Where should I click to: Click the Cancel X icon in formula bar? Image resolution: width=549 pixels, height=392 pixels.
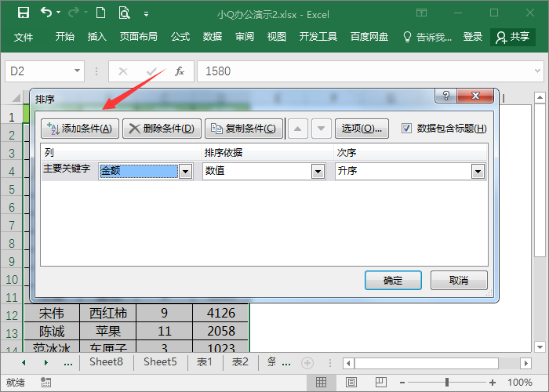[123, 71]
